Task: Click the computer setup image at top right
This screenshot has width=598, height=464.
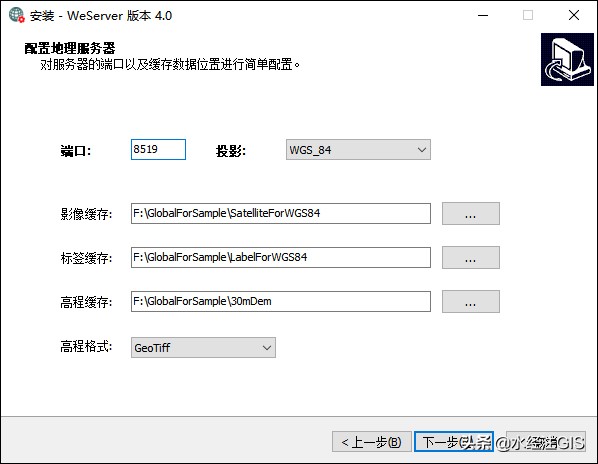Action: point(567,59)
